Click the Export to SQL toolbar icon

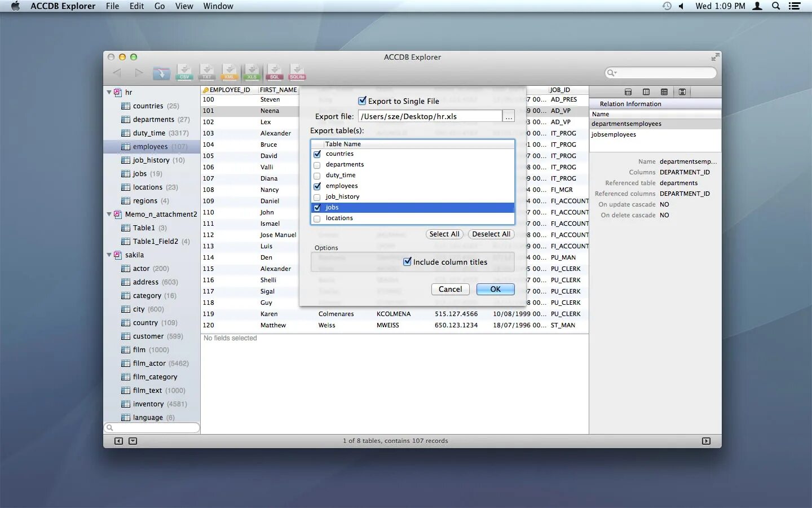(275, 72)
